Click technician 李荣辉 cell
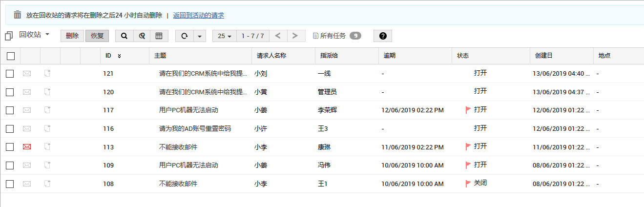 click(327, 110)
